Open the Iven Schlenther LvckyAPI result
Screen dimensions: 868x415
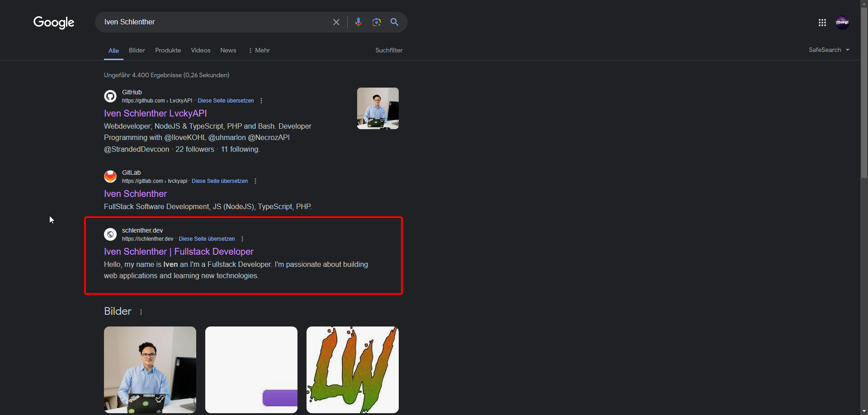(155, 113)
